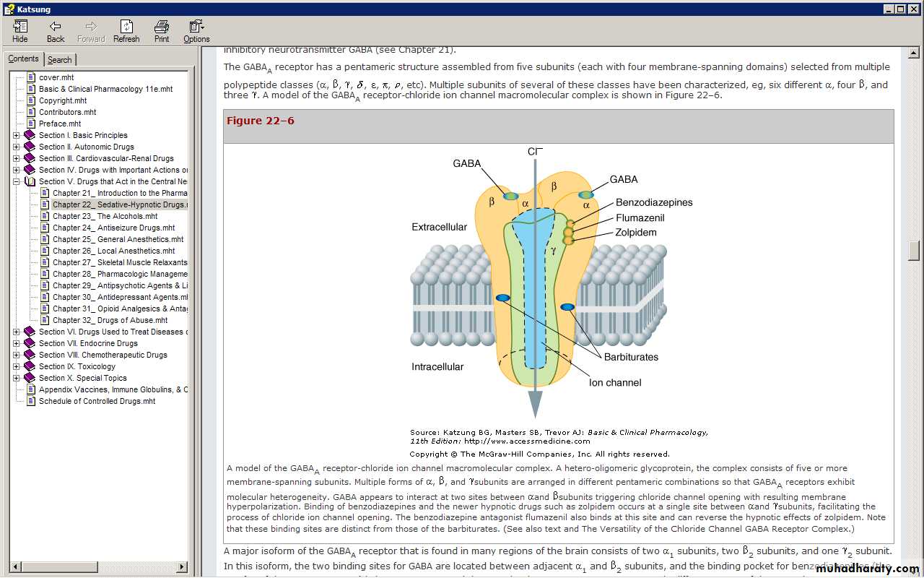Viewport: 924px width, 578px height.
Task: Open Chapter 23 The Alcohols
Action: tap(105, 216)
